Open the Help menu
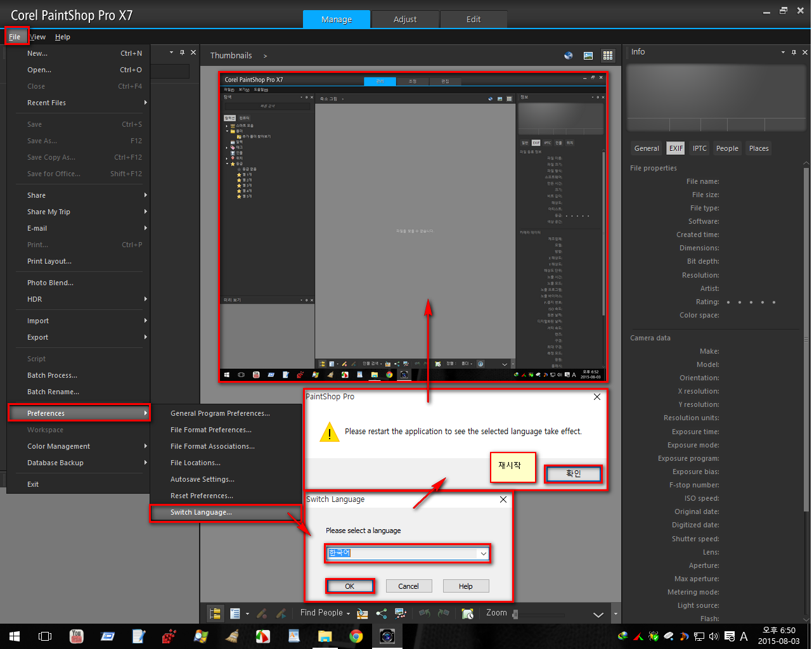The height and width of the screenshot is (649, 812). 62,37
